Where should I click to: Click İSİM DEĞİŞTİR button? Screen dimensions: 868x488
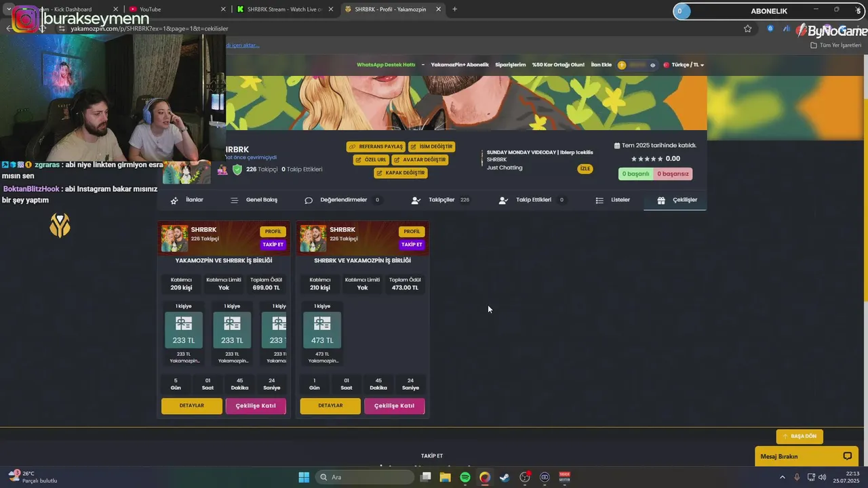pos(431,146)
